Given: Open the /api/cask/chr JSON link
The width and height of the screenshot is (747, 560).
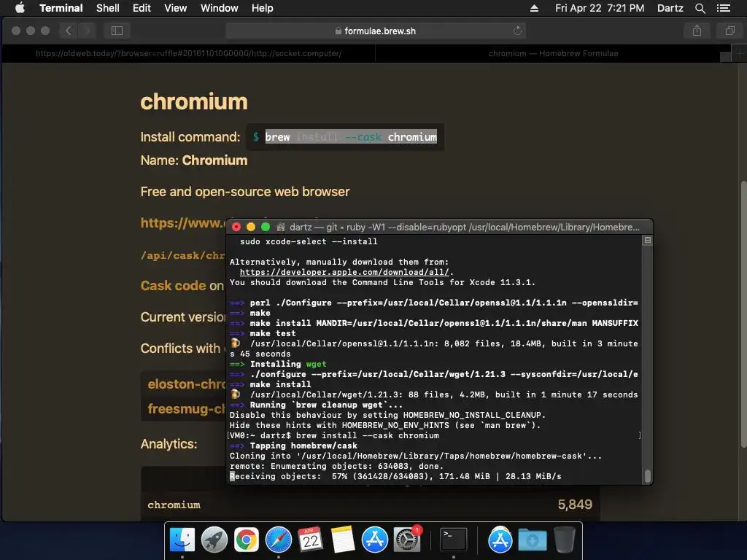Looking at the screenshot, I should pos(182,255).
